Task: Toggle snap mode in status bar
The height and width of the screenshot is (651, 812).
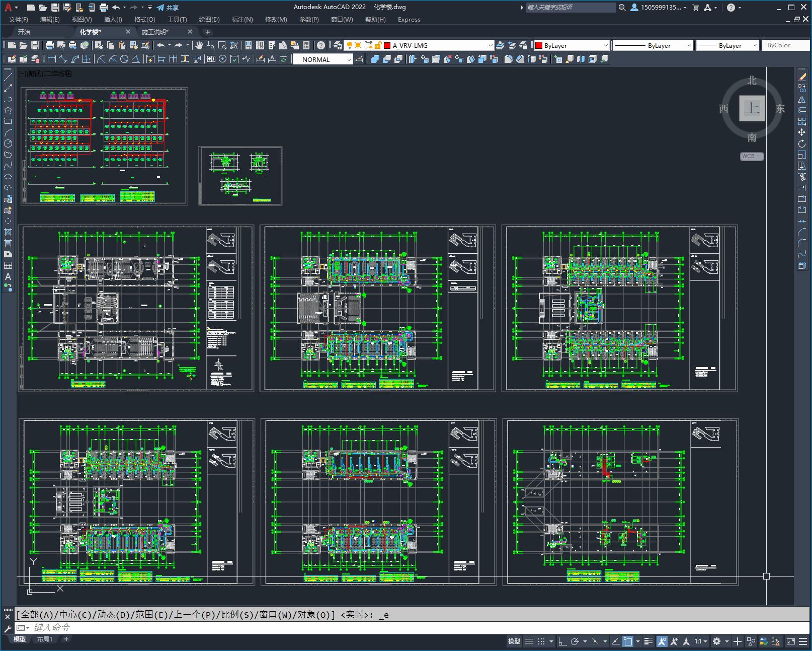Action: 541,641
